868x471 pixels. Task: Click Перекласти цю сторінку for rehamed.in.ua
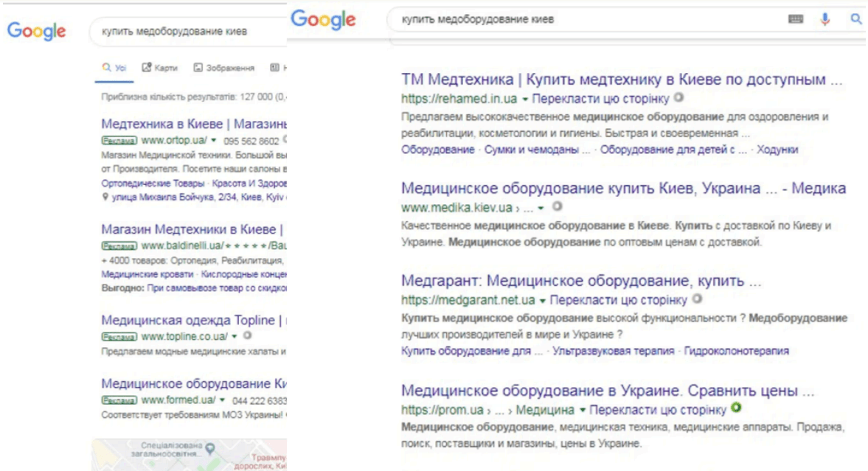click(600, 99)
